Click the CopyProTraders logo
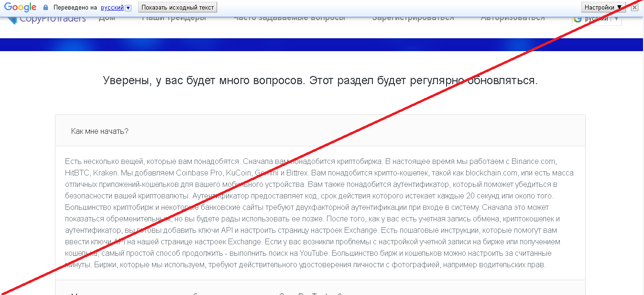Screen dimensions: 644x295 click(x=47, y=19)
